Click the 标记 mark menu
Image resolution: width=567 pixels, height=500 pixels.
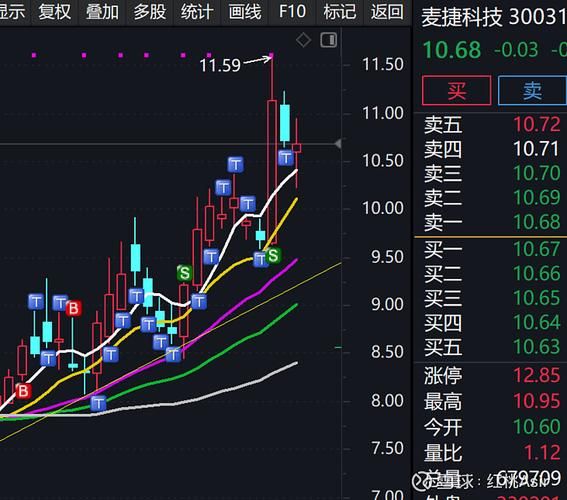340,12
